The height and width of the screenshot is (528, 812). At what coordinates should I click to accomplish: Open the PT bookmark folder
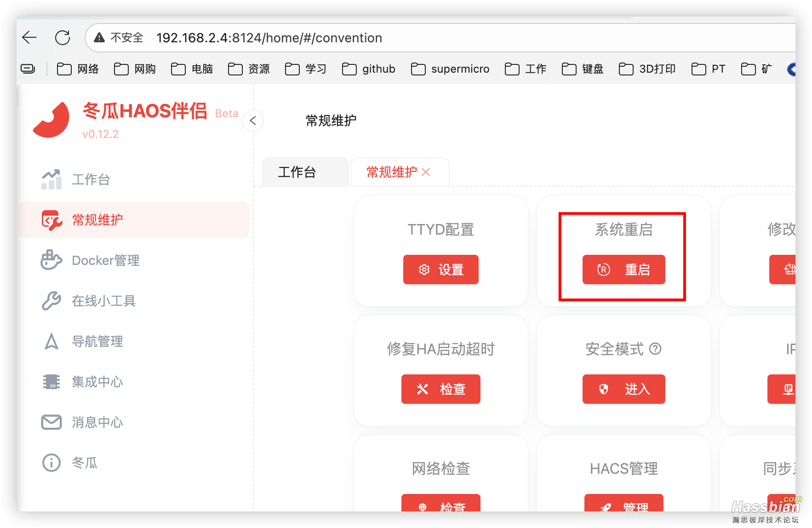[709, 69]
